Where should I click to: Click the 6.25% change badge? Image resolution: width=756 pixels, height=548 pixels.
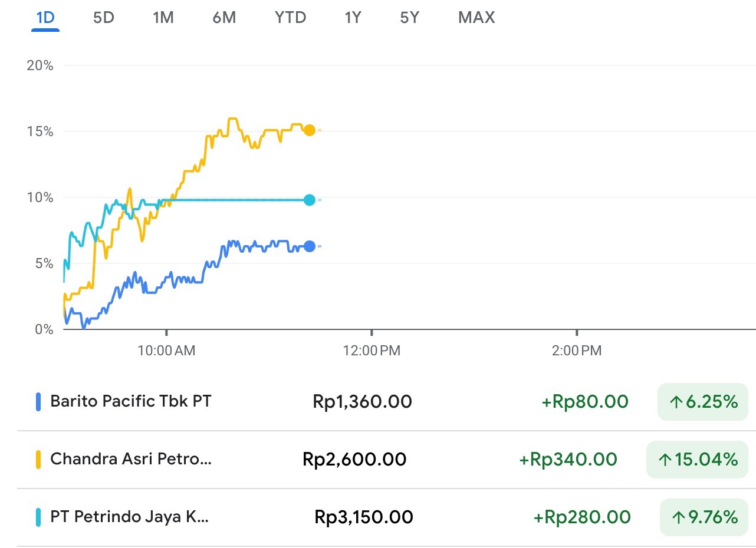pos(703,402)
